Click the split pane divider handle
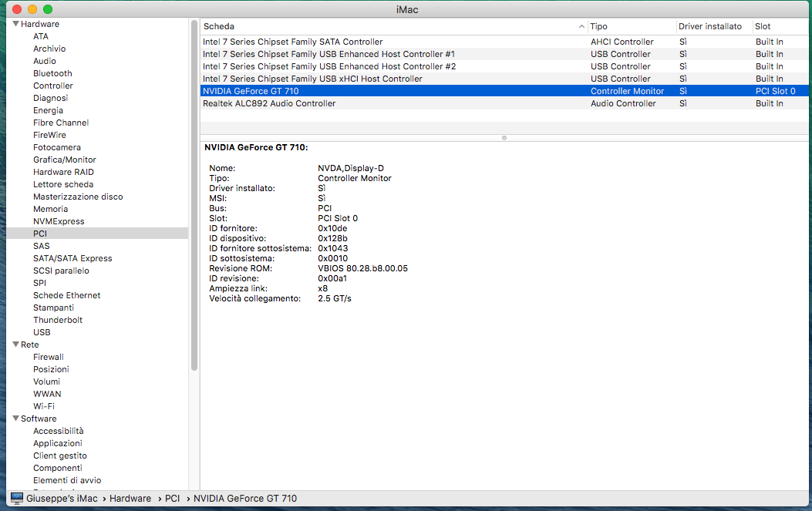The height and width of the screenshot is (511, 812). point(504,138)
